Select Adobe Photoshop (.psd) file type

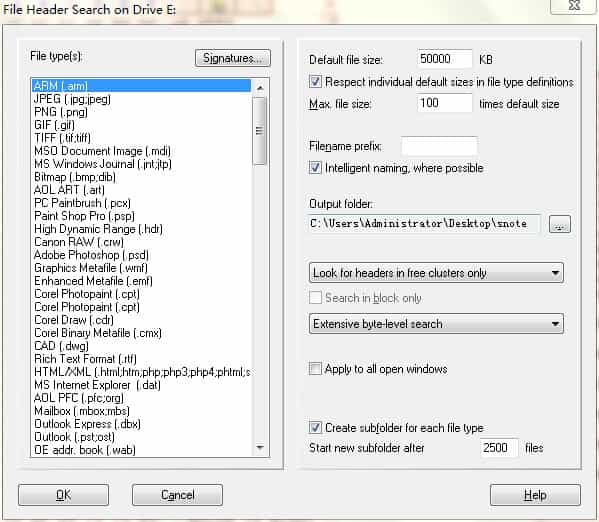[x=91, y=255]
